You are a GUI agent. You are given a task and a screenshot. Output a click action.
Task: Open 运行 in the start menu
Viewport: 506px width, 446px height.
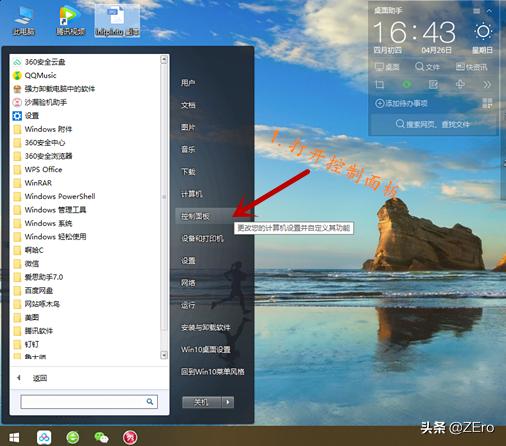click(x=188, y=305)
